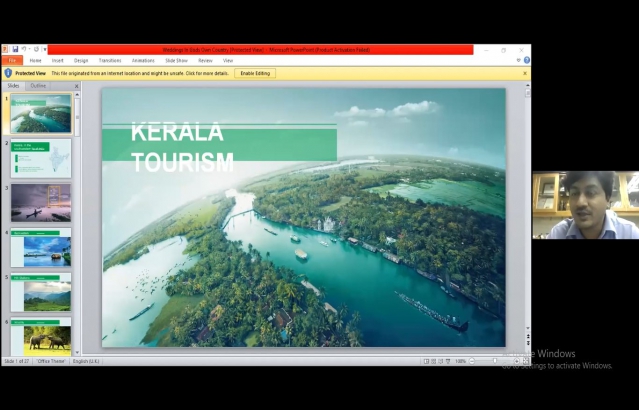Viewport: 639px width, 410px height.
Task: Click the zoom slider handle
Action: pyautogui.click(x=495, y=361)
